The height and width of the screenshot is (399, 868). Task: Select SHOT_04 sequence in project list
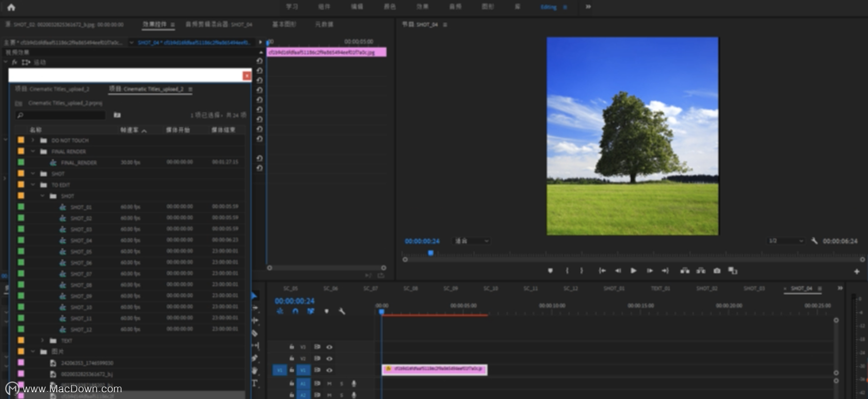(81, 240)
